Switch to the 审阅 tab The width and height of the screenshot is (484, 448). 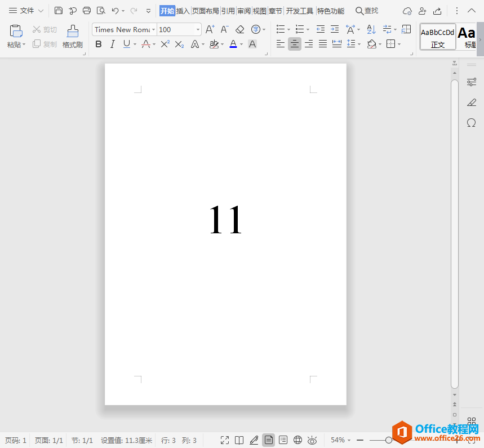point(244,11)
